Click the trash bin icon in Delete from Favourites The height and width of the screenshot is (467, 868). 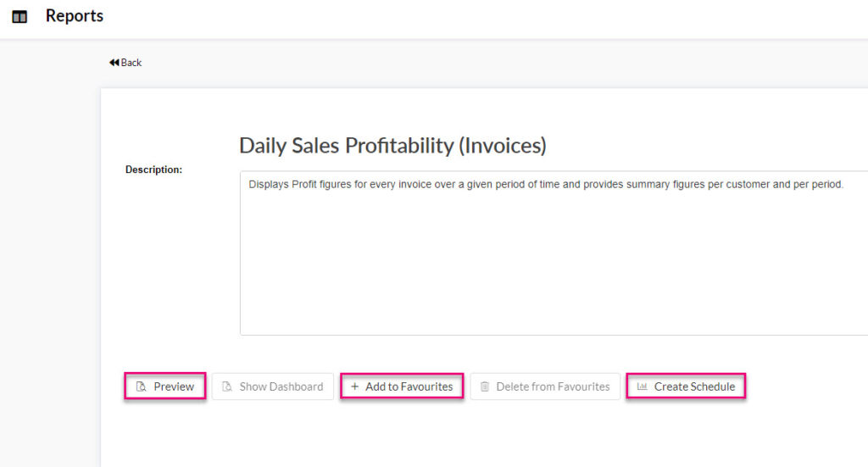click(x=485, y=386)
